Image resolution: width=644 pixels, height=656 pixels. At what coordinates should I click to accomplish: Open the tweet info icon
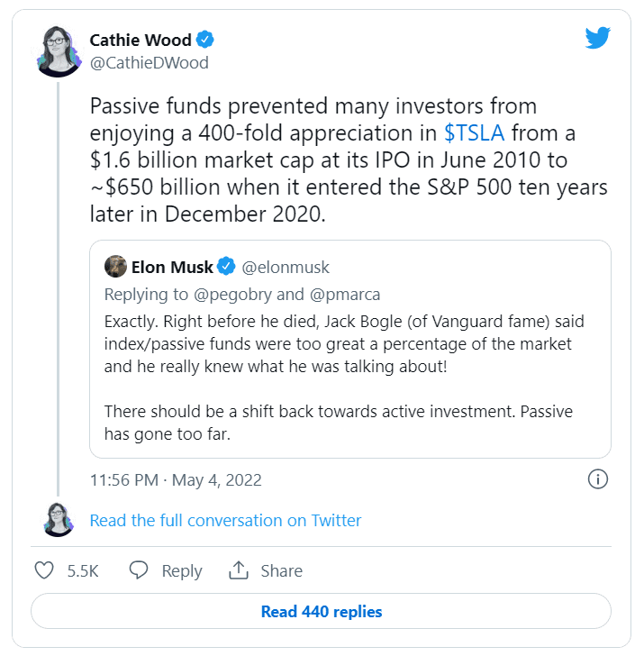(597, 478)
